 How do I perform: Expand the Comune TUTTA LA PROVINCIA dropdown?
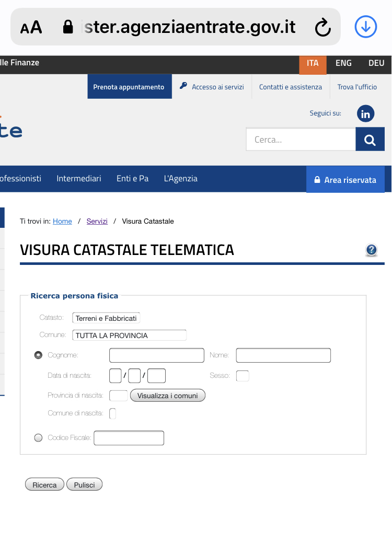tap(129, 335)
